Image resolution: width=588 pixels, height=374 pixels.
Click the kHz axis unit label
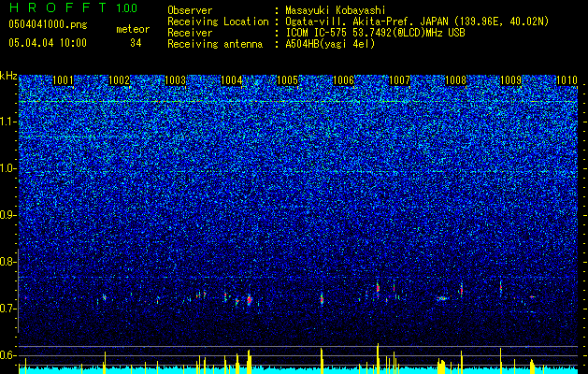pos(8,76)
